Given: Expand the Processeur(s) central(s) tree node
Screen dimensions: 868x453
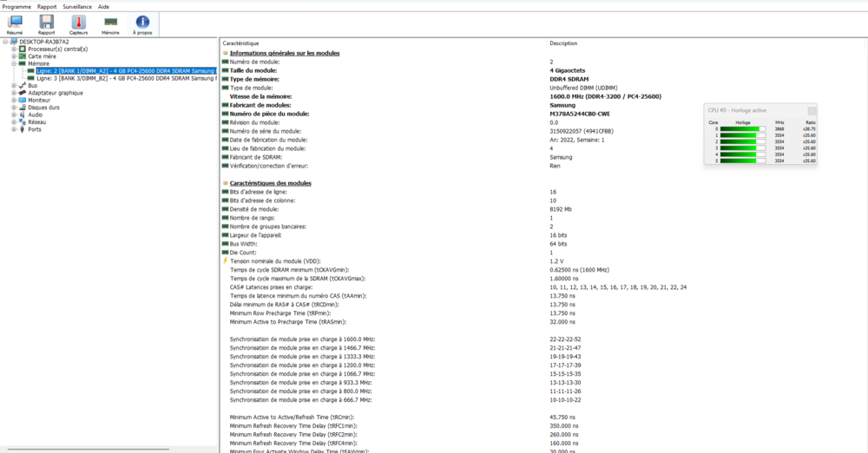Looking at the screenshot, I should (13, 49).
